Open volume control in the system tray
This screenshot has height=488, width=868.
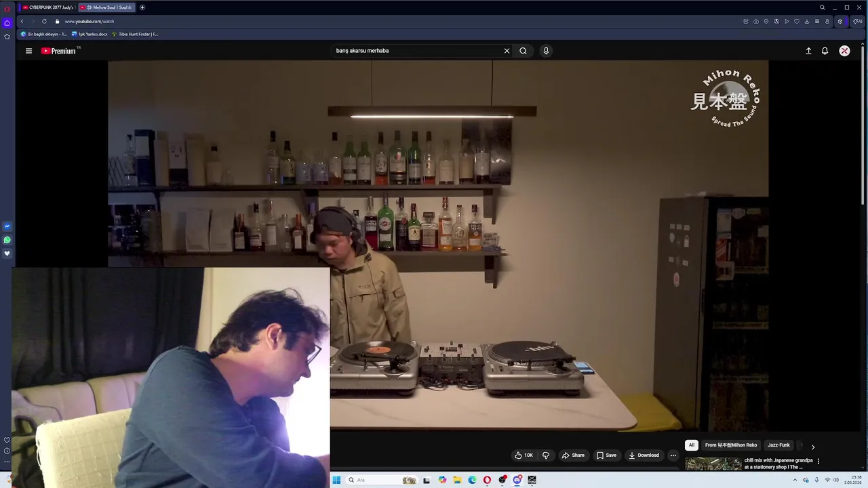coord(835,480)
